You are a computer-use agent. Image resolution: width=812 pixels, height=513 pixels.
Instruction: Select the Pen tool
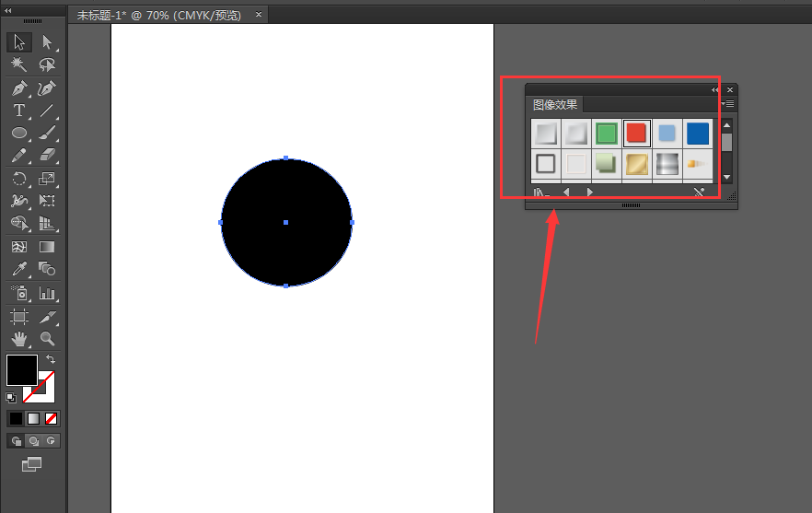(x=19, y=88)
